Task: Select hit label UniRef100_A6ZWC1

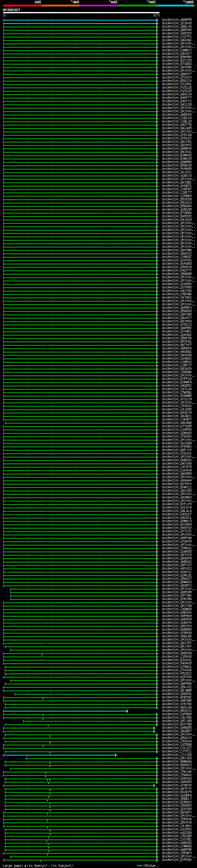Action: coord(177,416)
